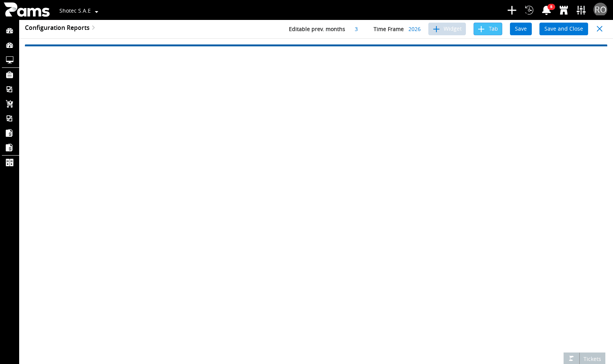The image size is (613, 364).
Task: Open the shopping cart sidebar icon
Action: [x=10, y=104]
